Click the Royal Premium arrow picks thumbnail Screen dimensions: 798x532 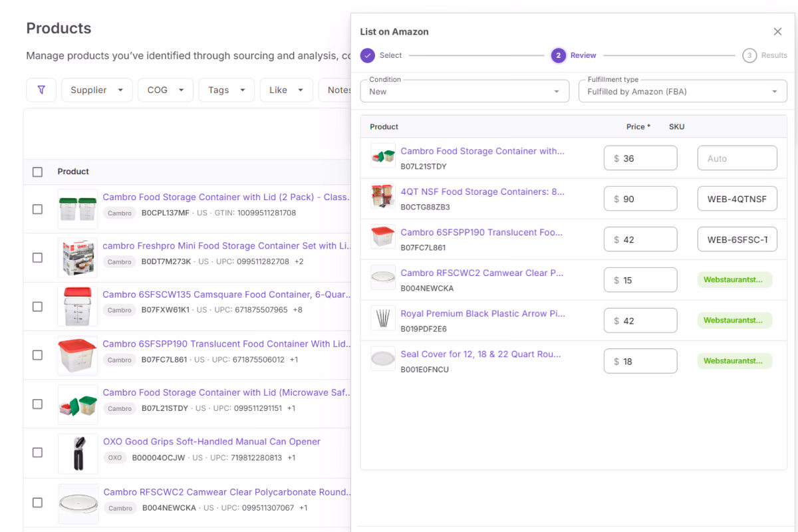(383, 319)
